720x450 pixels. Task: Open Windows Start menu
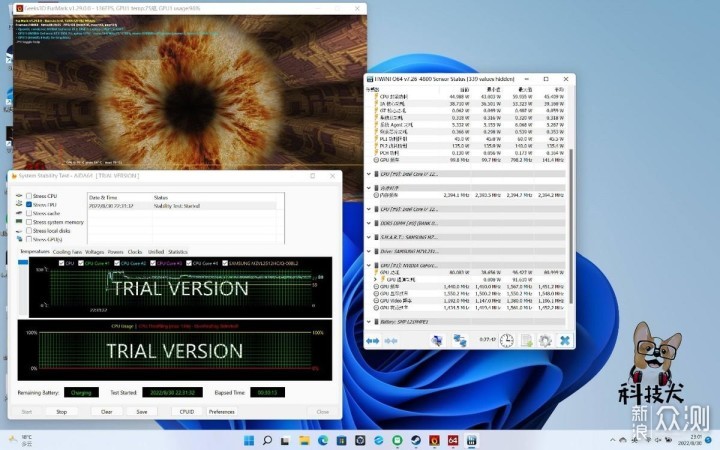(x=249, y=440)
